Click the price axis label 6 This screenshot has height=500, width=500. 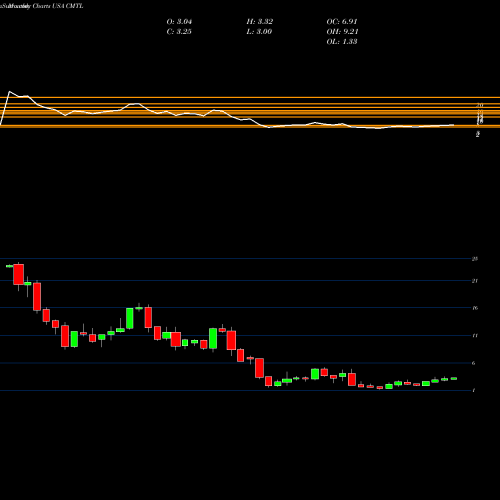(x=474, y=363)
